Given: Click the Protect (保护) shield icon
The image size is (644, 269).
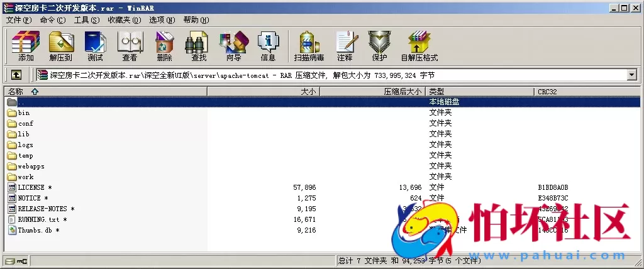Looking at the screenshot, I should (x=379, y=46).
